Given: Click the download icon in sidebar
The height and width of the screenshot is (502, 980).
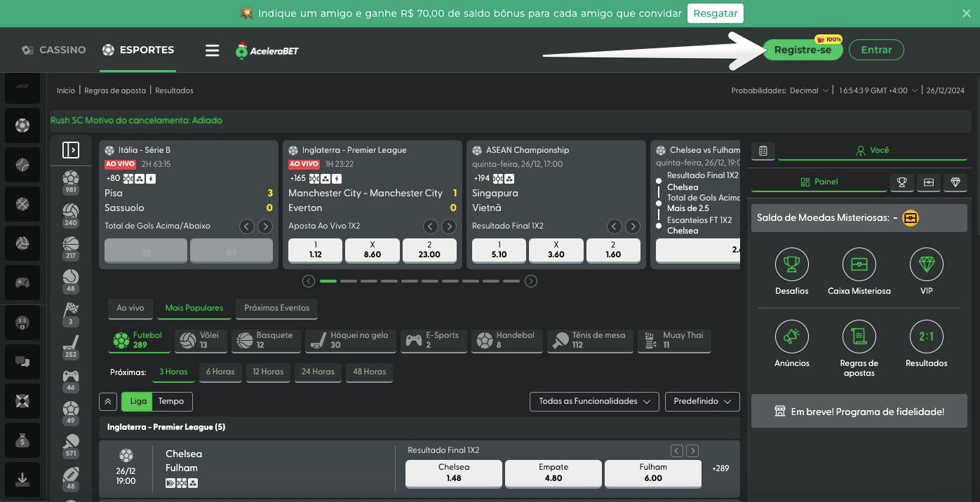Looking at the screenshot, I should (22, 480).
